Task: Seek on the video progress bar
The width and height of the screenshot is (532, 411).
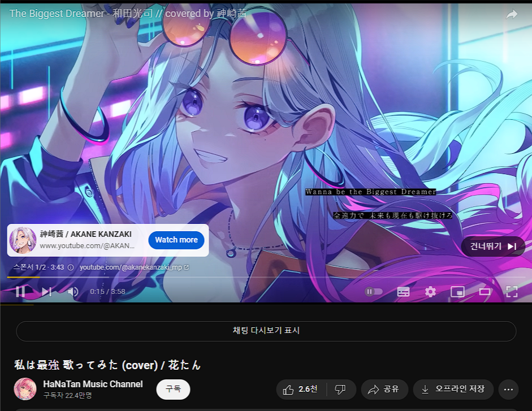Action: [266, 277]
